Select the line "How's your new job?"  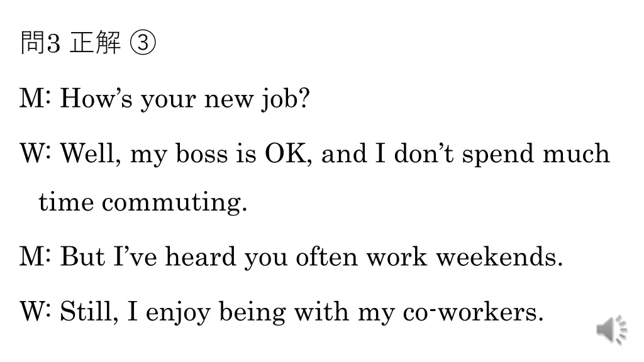pos(185,99)
